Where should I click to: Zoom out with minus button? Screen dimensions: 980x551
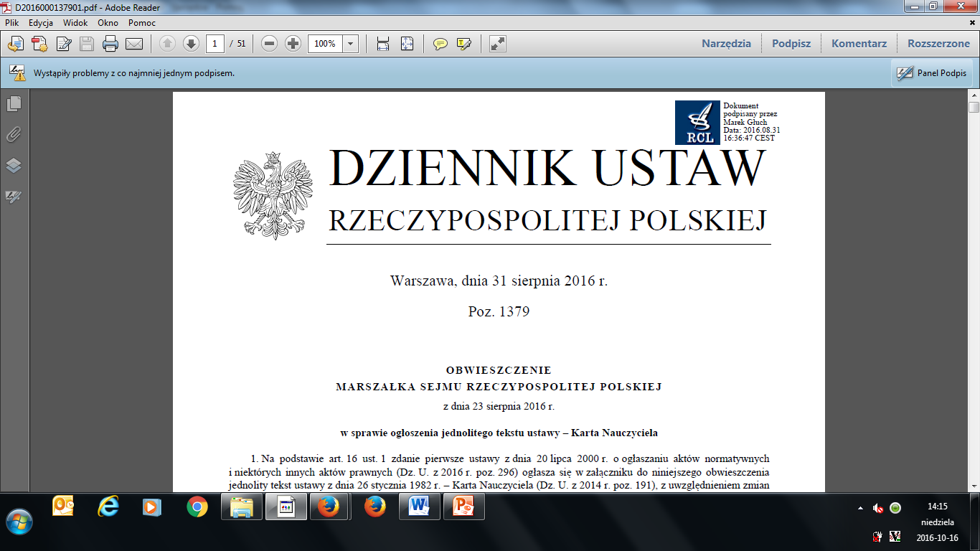point(269,44)
